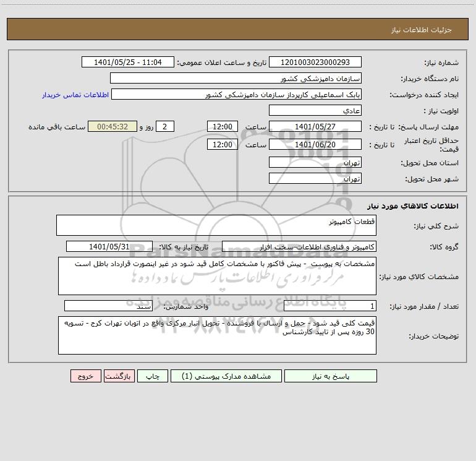This screenshot has height=461, width=476.
Task: Click the delivery city field تهران
Action: point(315,178)
